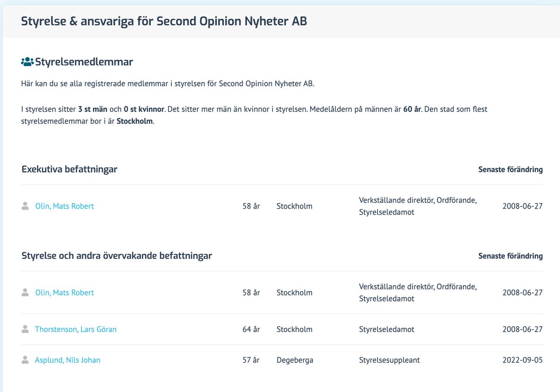Click the Styrelsemedlemmar heading
Image resolution: width=560 pixels, height=392 pixels.
click(84, 62)
